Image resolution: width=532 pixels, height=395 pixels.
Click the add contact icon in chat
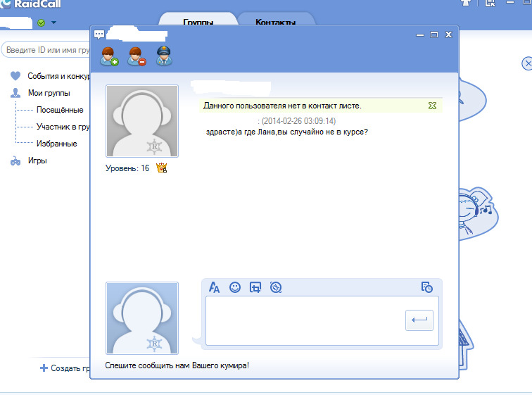coord(109,56)
